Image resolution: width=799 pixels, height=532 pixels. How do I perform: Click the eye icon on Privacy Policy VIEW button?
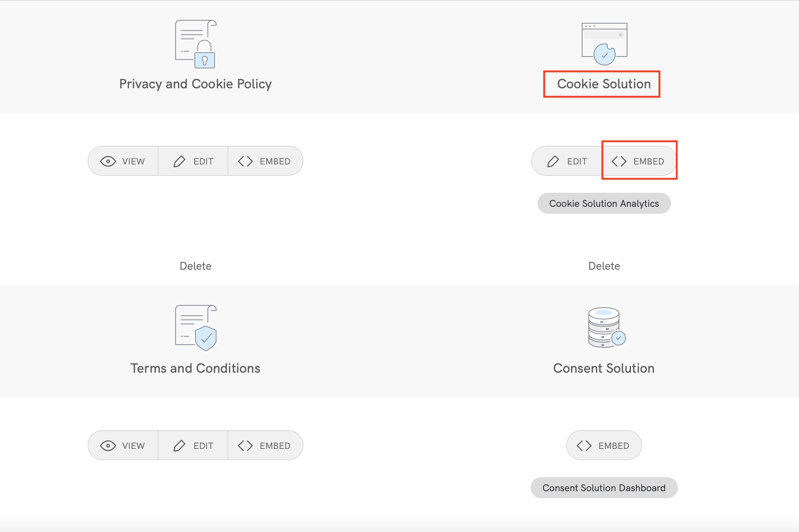tap(108, 161)
